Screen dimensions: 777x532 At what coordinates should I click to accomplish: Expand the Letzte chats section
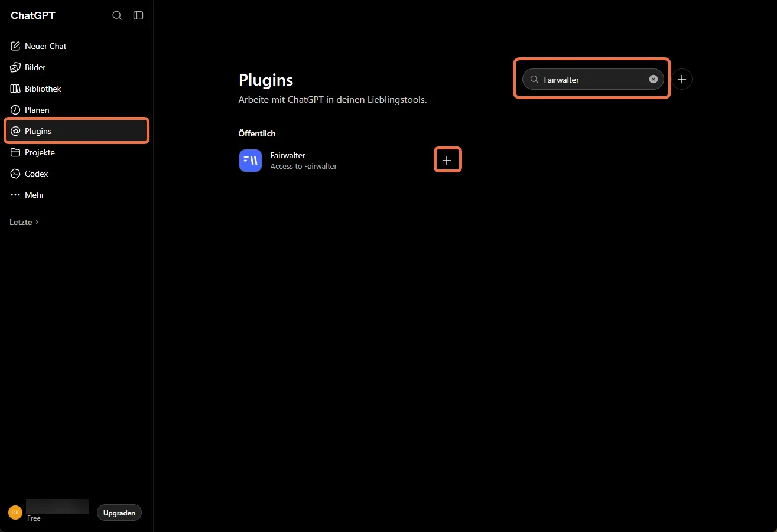(24, 222)
